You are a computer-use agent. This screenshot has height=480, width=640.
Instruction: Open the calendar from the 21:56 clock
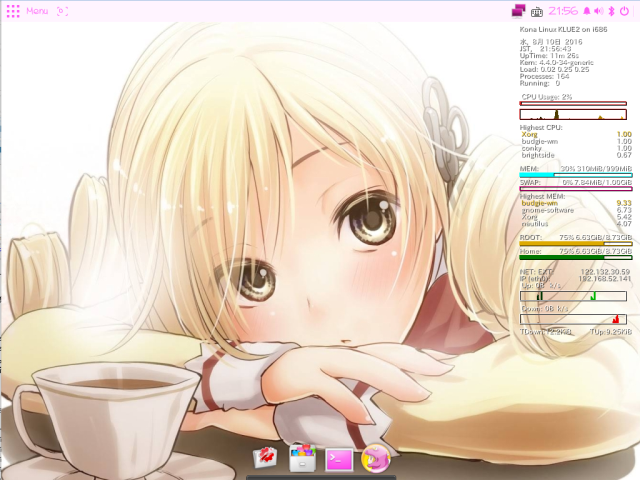coord(563,11)
